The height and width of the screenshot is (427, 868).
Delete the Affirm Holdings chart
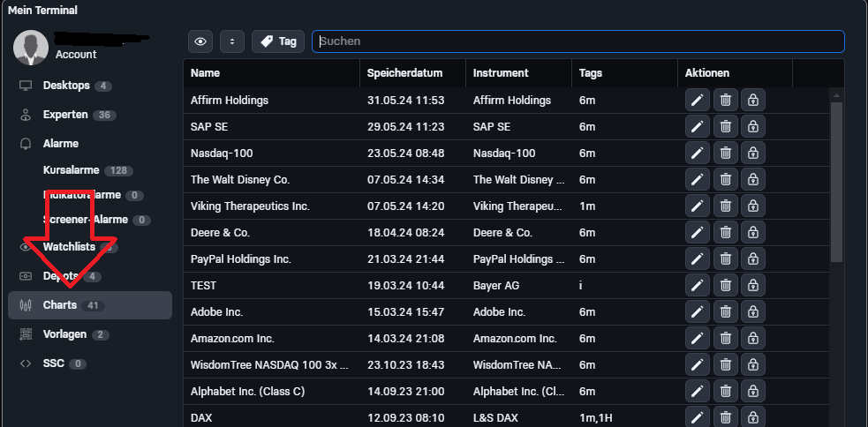725,100
